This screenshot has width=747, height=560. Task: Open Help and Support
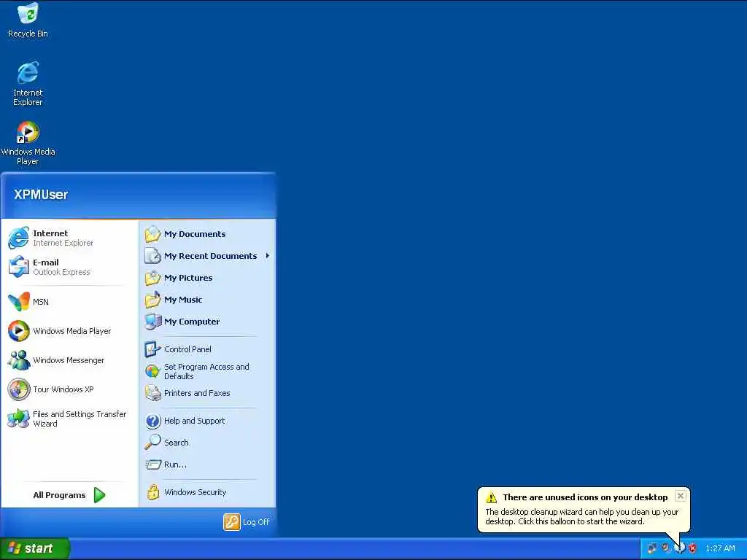point(207,421)
